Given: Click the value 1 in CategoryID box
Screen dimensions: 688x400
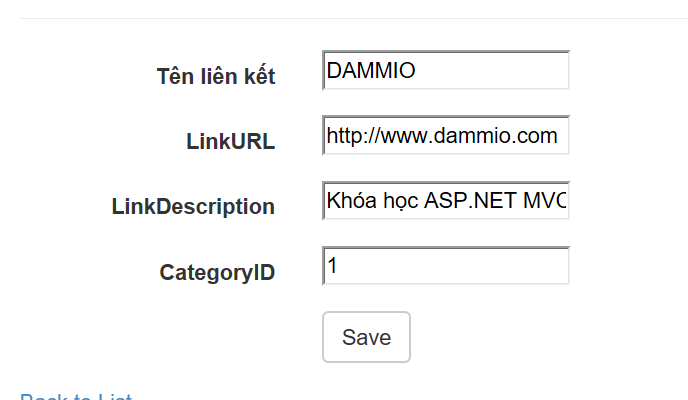Looking at the screenshot, I should point(333,266).
